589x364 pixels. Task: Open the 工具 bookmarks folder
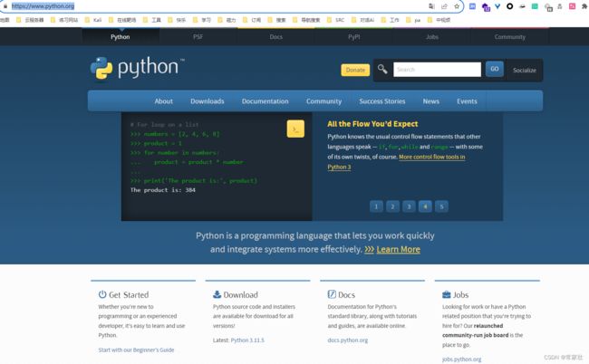pyautogui.click(x=152, y=20)
